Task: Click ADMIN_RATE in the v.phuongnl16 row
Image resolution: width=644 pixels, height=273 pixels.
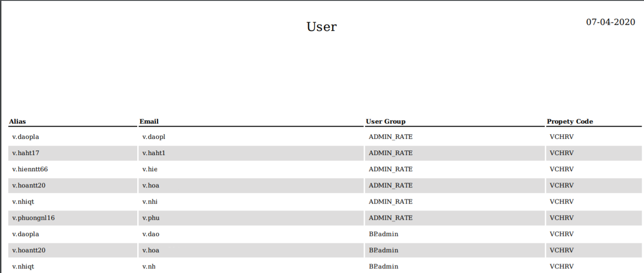Action: (390, 218)
